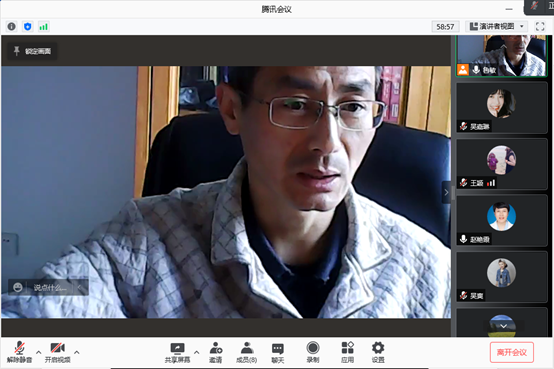Viewport: 554px width, 369px height.
Task: Open the 邀请 invite icon
Action: [x=216, y=352]
